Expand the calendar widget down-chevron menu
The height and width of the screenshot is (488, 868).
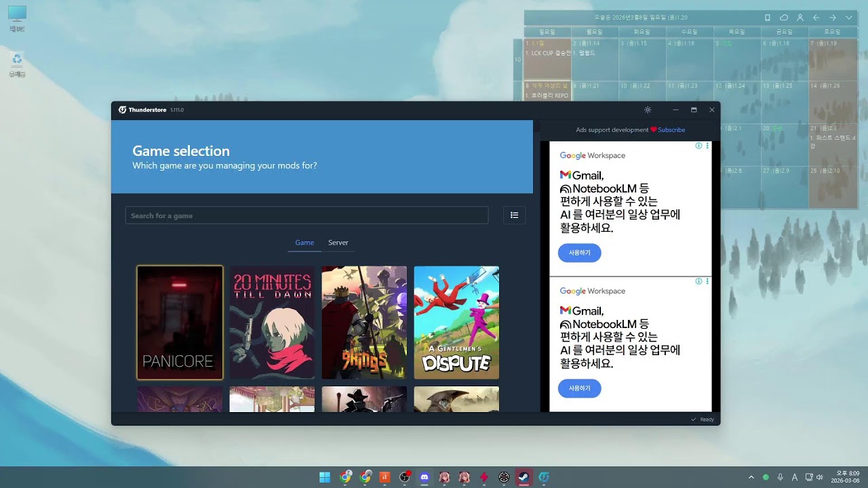coord(849,18)
